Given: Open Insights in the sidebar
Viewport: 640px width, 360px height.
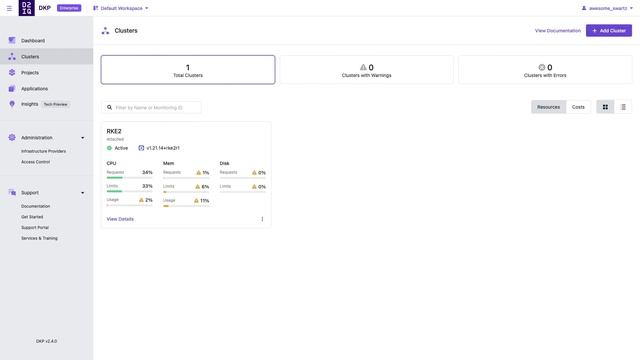Looking at the screenshot, I should pos(29,104).
